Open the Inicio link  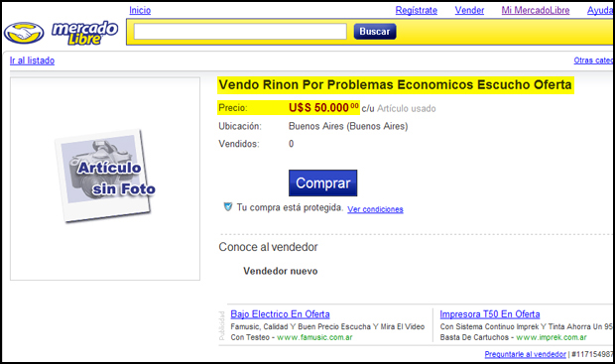point(140,10)
